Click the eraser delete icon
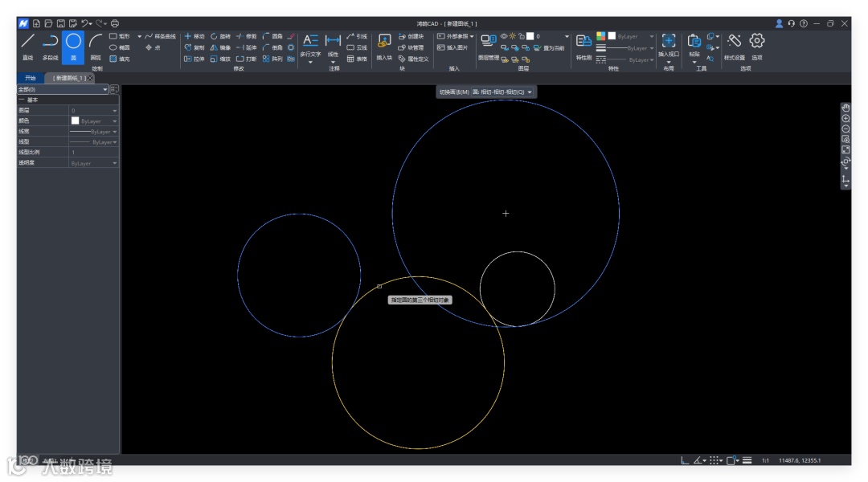This screenshot has width=868, height=482. 291,36
